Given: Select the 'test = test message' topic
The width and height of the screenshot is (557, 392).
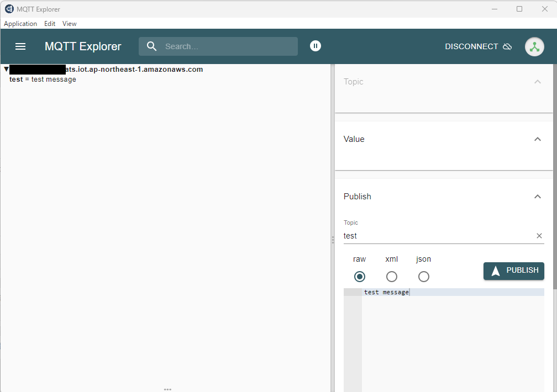Looking at the screenshot, I should [43, 79].
